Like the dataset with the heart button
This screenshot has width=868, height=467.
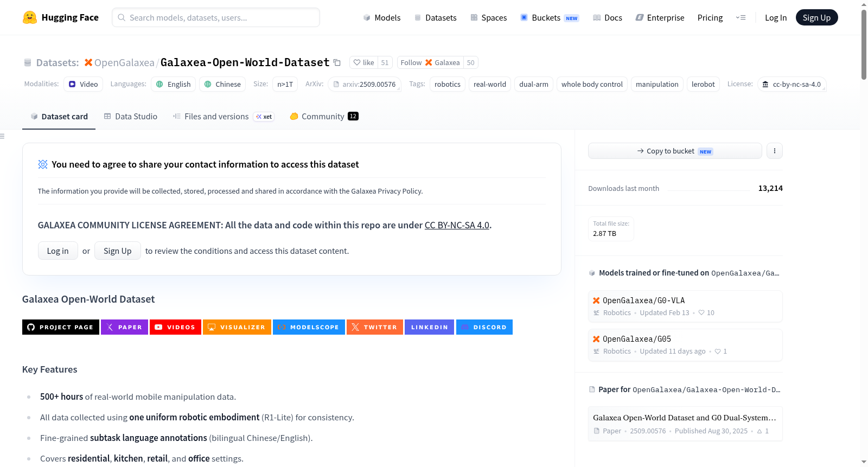[x=363, y=62]
